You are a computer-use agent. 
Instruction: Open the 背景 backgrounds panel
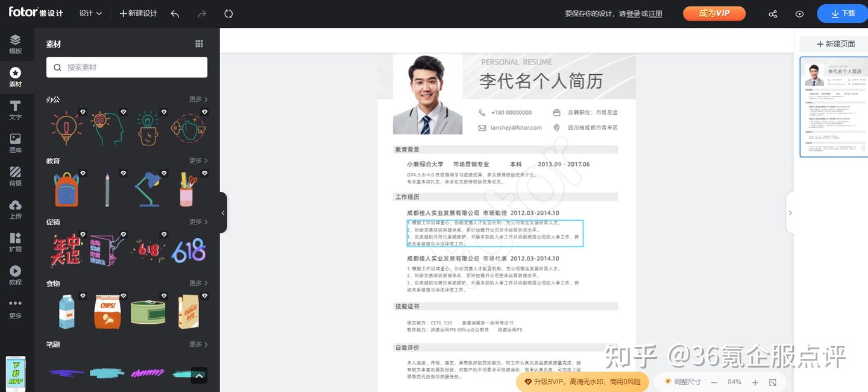pos(16,176)
